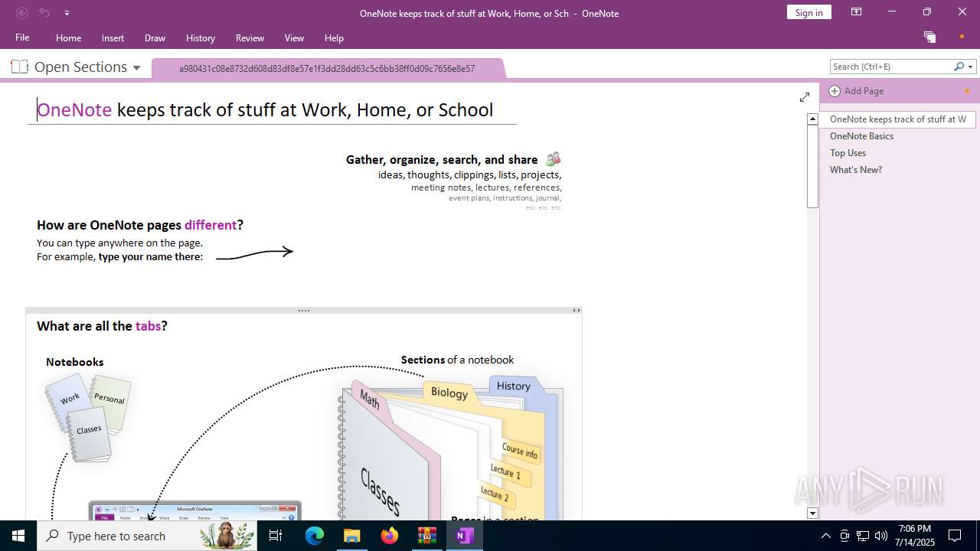Open Task View on the taskbar

pyautogui.click(x=276, y=536)
